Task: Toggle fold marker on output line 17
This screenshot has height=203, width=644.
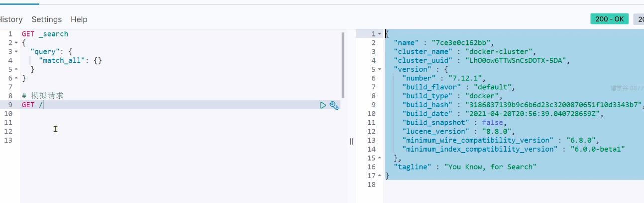Action: (380, 176)
